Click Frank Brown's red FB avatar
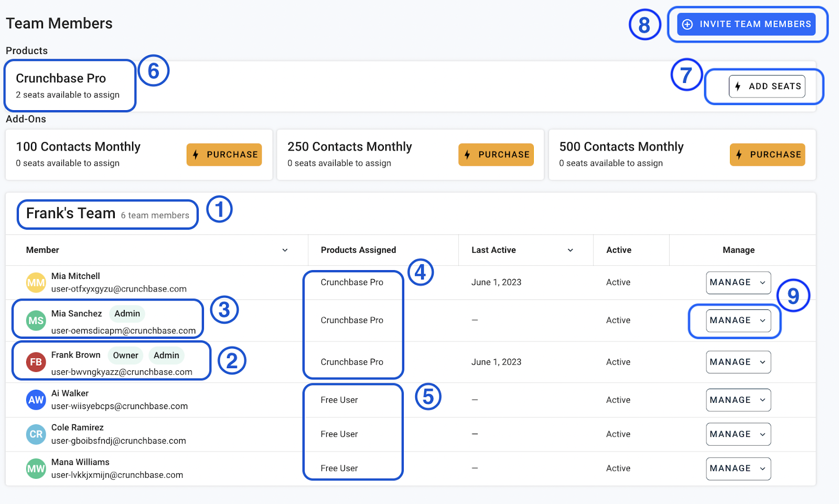This screenshot has width=839, height=504. (x=36, y=362)
